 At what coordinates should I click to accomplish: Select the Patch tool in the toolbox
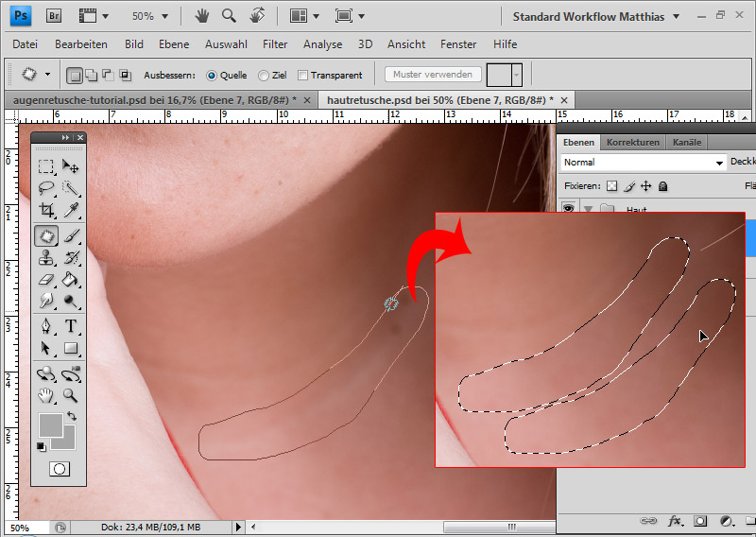coord(45,235)
